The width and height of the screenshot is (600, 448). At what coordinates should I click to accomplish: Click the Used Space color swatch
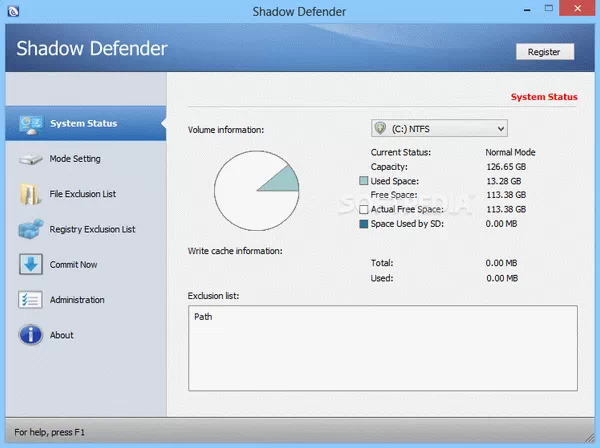364,181
